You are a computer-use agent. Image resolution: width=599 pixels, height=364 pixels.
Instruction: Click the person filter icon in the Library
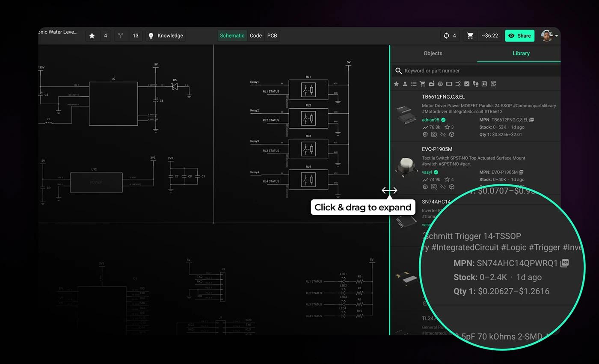[x=405, y=84]
